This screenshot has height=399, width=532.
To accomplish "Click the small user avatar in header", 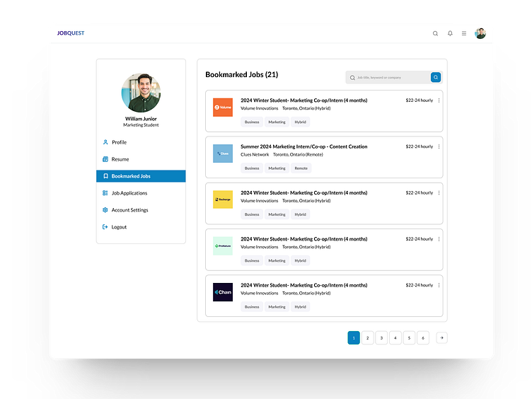I will pyautogui.click(x=480, y=33).
